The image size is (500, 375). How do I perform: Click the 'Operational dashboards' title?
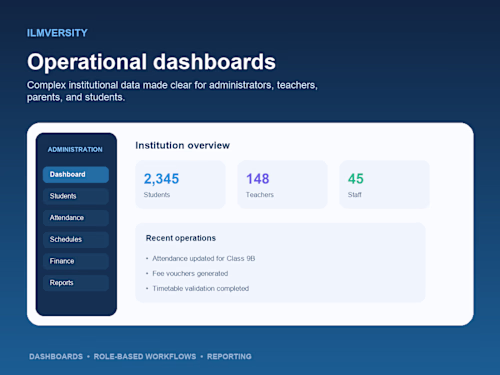coord(151,62)
